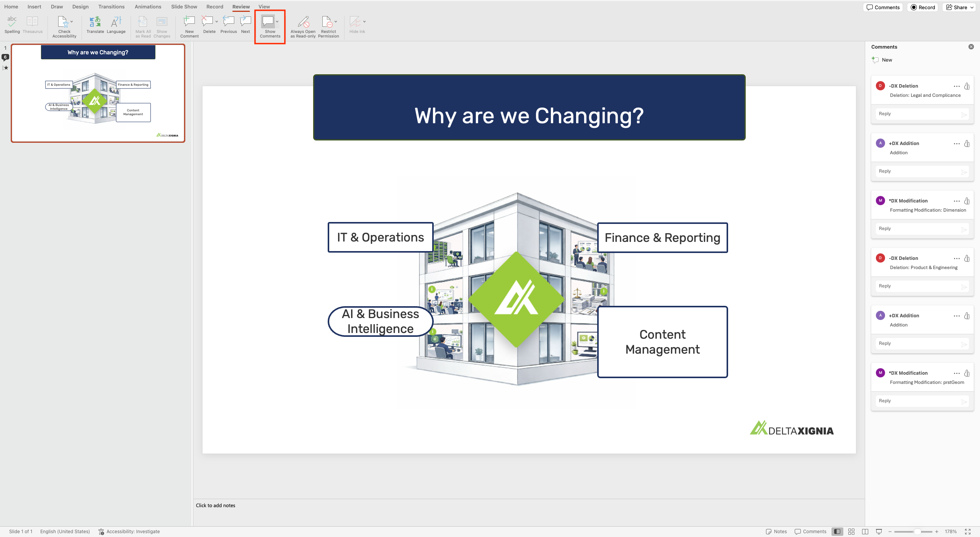
Task: Click to add notes field
Action: [529, 512]
